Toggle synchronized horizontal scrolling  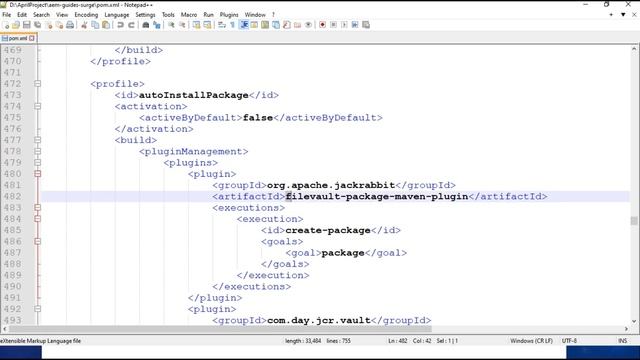click(207, 25)
